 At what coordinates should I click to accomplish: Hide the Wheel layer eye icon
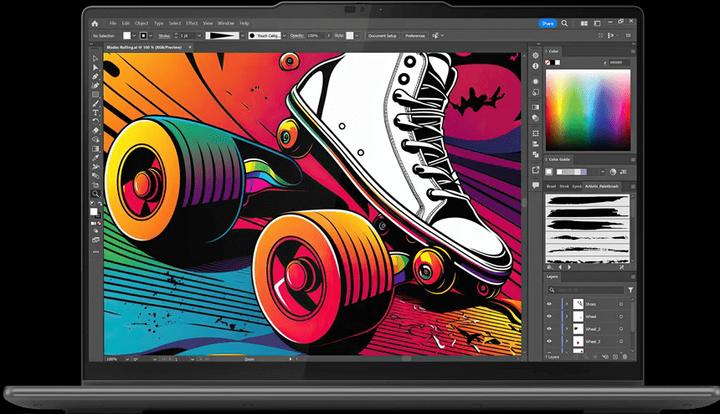[549, 316]
